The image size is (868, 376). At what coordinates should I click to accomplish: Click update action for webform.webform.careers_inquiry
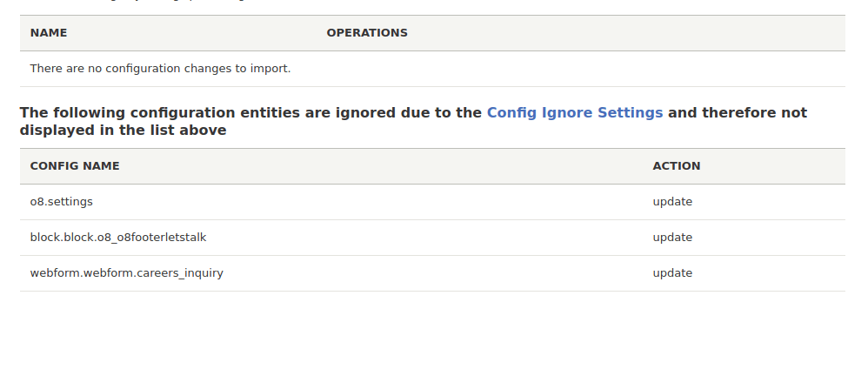pyautogui.click(x=672, y=273)
